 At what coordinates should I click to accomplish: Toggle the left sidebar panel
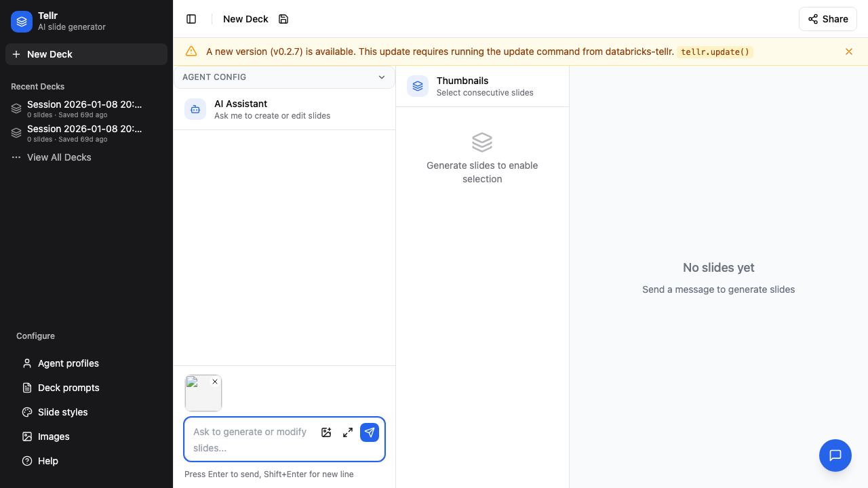click(191, 19)
